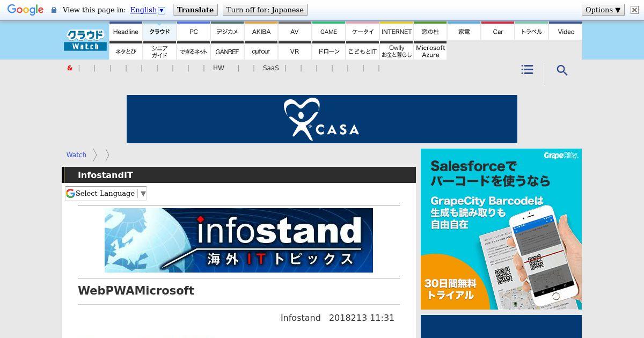
Task: Open the デジカメ tab
Action: tap(228, 32)
